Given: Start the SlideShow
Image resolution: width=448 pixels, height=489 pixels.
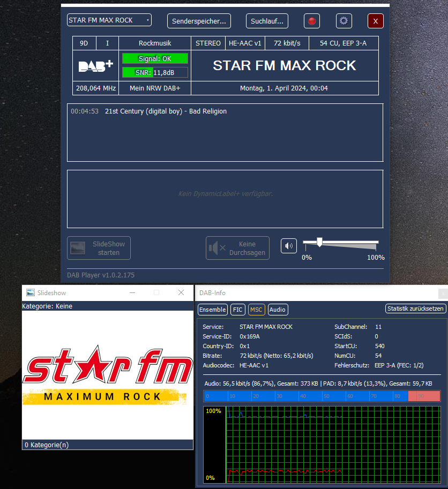Looking at the screenshot, I should pyautogui.click(x=99, y=248).
